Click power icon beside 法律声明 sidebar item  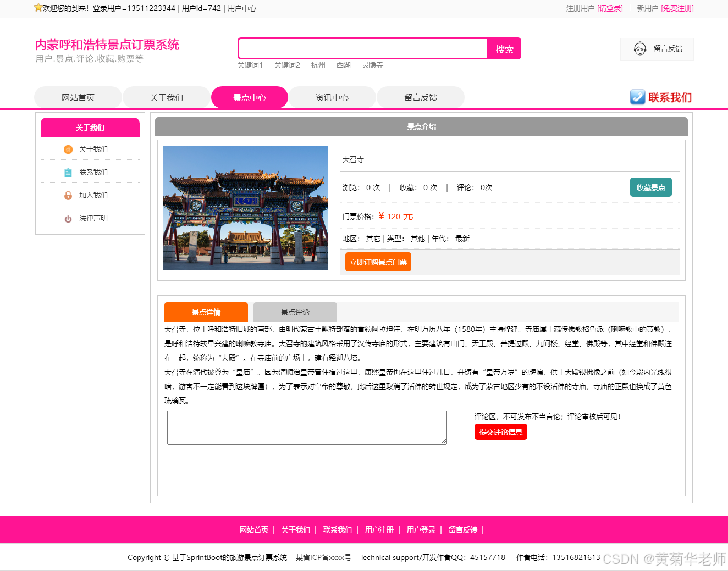[x=68, y=219]
